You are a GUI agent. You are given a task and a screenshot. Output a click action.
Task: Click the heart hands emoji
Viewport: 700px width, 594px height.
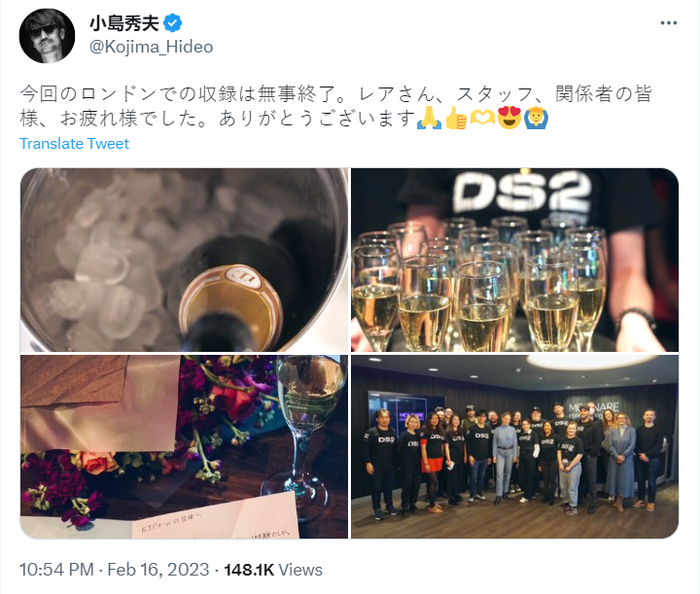pyautogui.click(x=483, y=118)
